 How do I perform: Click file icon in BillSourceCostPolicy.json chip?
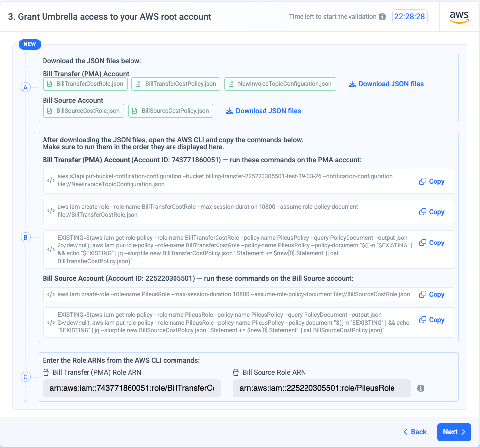[134, 111]
